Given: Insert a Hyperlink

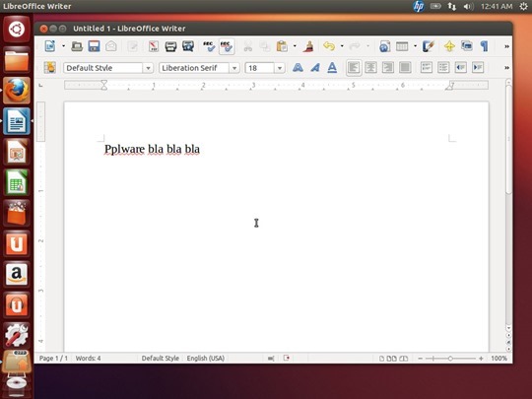Looking at the screenshot, I should click(x=385, y=46).
